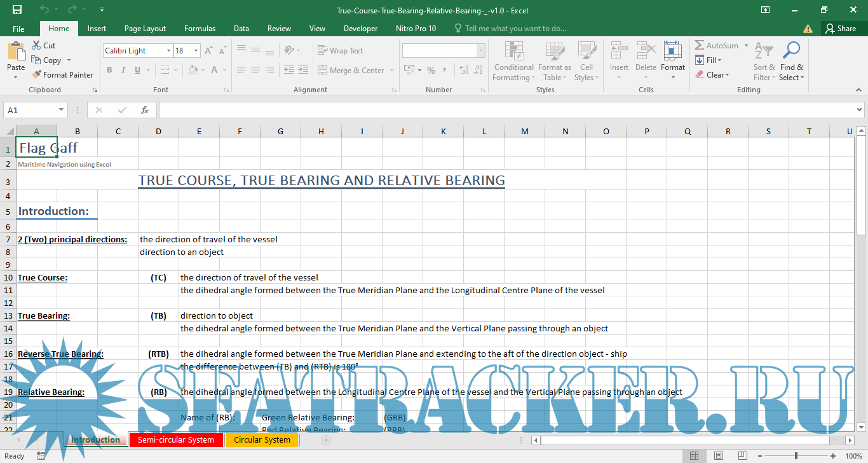Screen dimensions: 868x463
Task: Click the Share button
Action: pyautogui.click(x=840, y=29)
